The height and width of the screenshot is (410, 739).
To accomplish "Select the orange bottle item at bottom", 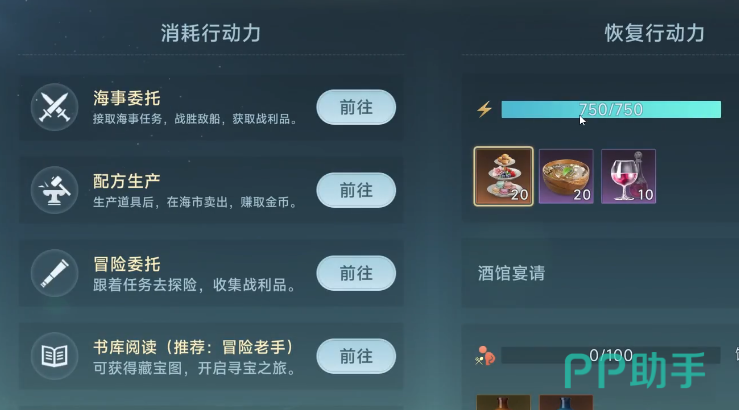I will (503, 402).
